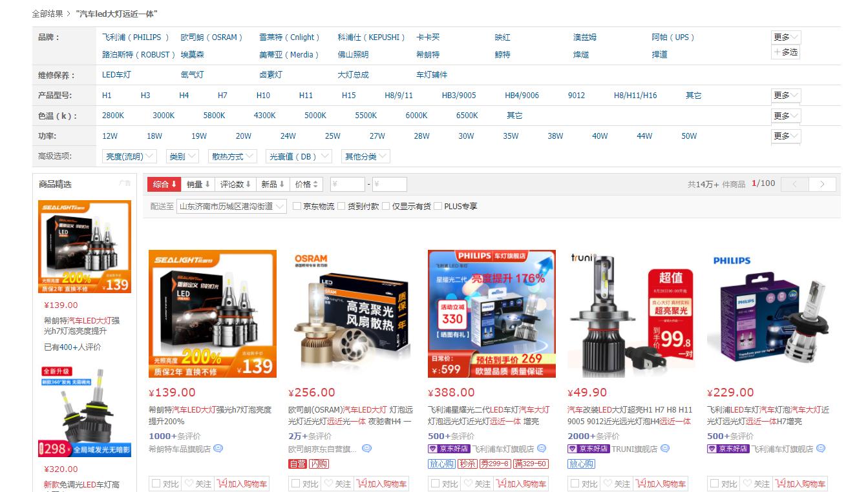Open the 类别 advanced filter dropdown
Screen dimensions: 868x492
(x=181, y=156)
